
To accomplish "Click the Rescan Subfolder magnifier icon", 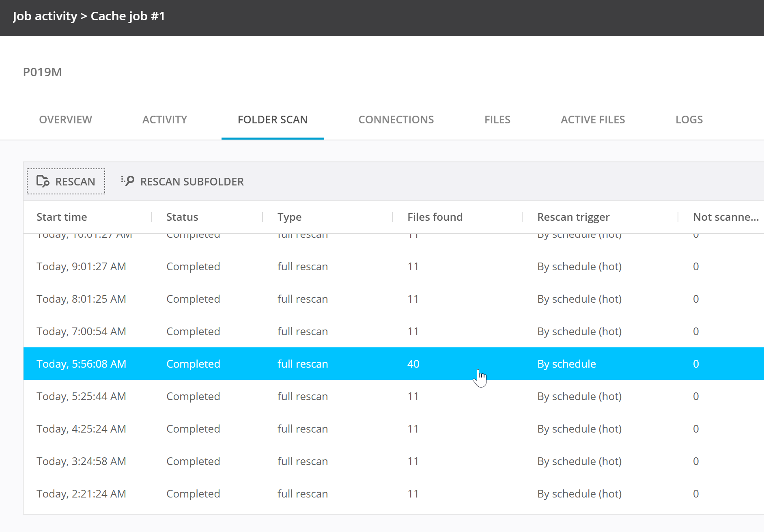I will [128, 181].
